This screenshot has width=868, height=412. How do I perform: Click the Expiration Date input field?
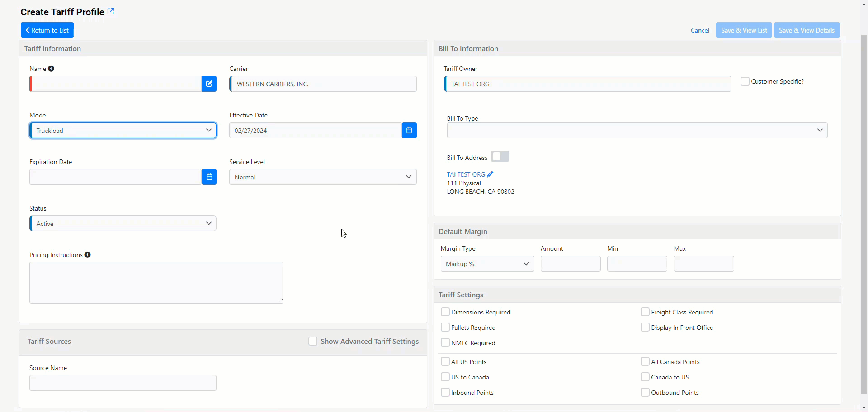coord(115,177)
